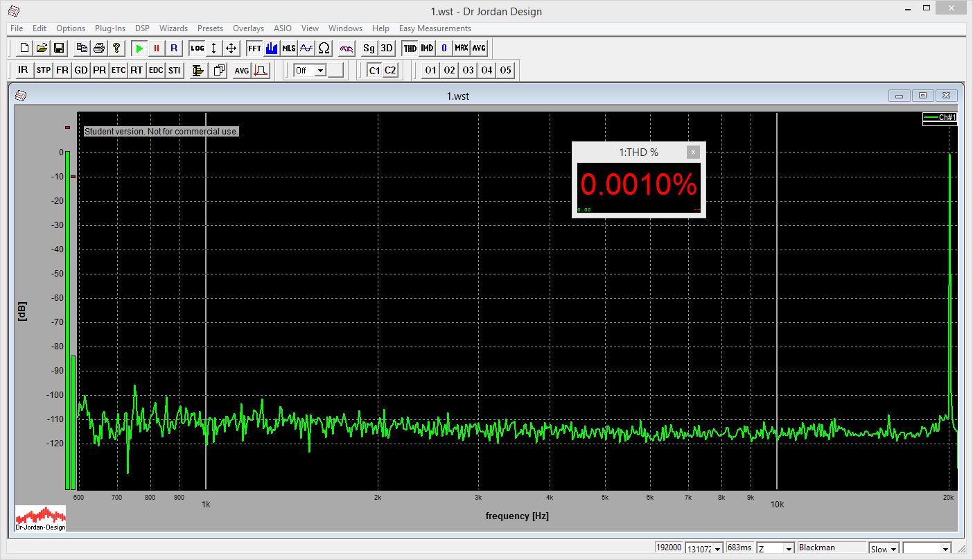
Task: Click the red-blue overlapping curves icon
Action: click(x=347, y=48)
